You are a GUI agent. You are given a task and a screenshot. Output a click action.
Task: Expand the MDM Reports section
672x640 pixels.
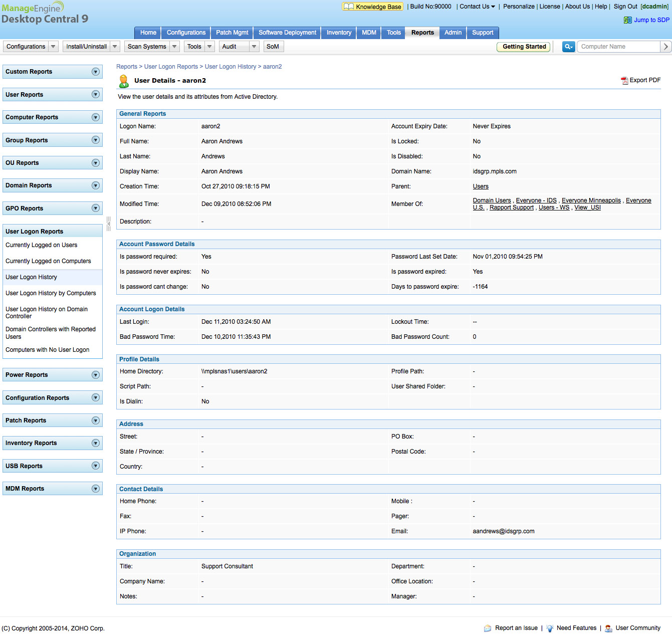pos(96,489)
